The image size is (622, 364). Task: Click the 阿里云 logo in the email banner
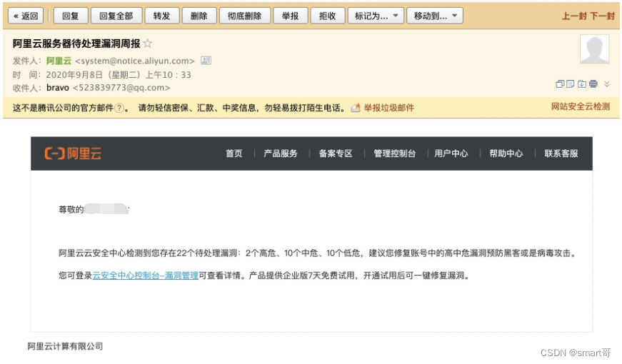coord(73,153)
